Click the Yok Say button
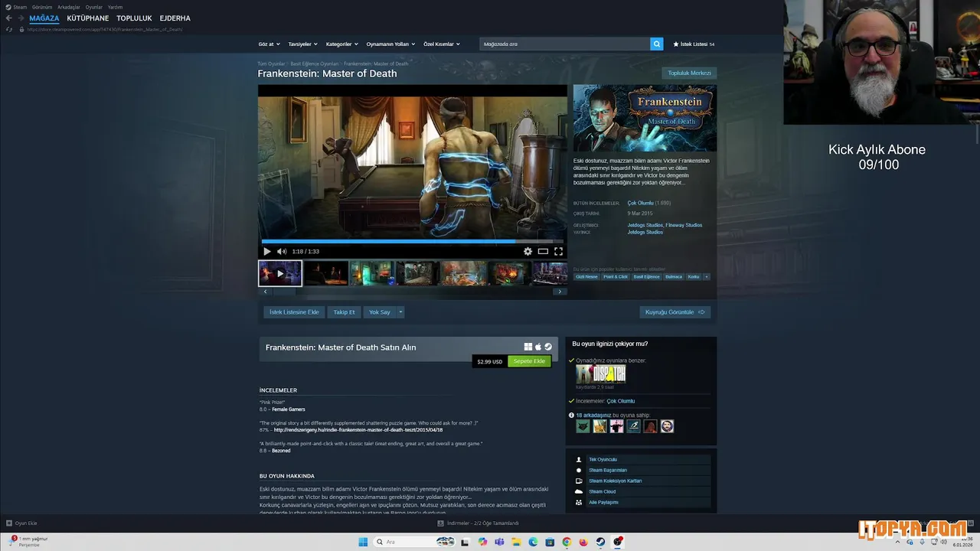 point(380,312)
